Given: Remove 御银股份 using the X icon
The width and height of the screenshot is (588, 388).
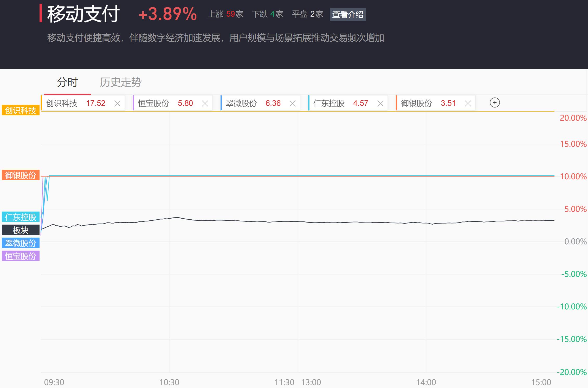Looking at the screenshot, I should (x=468, y=104).
